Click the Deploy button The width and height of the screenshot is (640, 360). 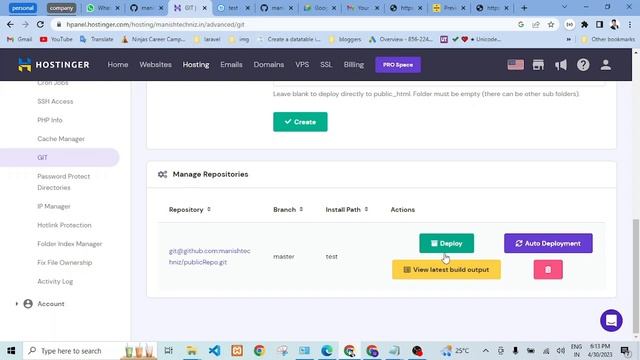click(447, 243)
